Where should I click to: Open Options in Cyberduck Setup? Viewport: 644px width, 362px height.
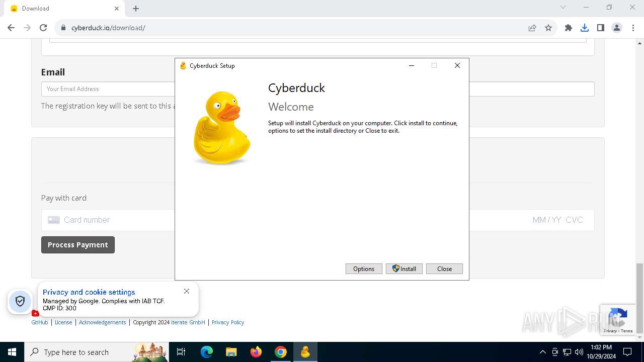point(364,269)
